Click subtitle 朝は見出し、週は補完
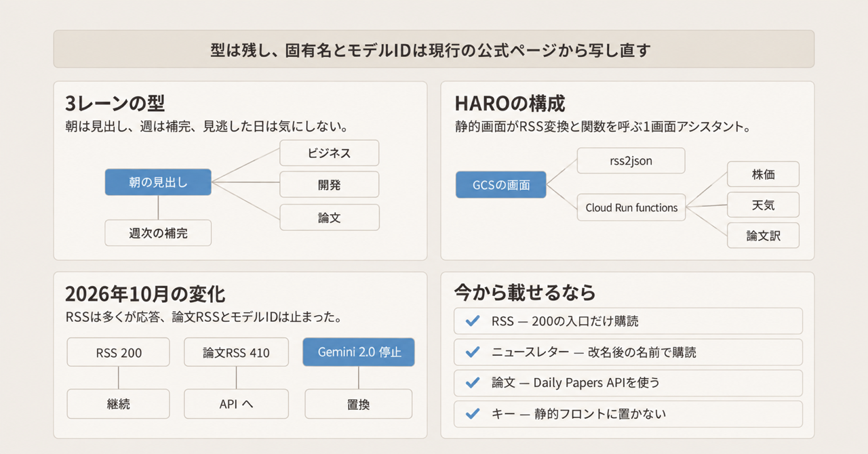The width and height of the screenshot is (868, 454). (207, 127)
